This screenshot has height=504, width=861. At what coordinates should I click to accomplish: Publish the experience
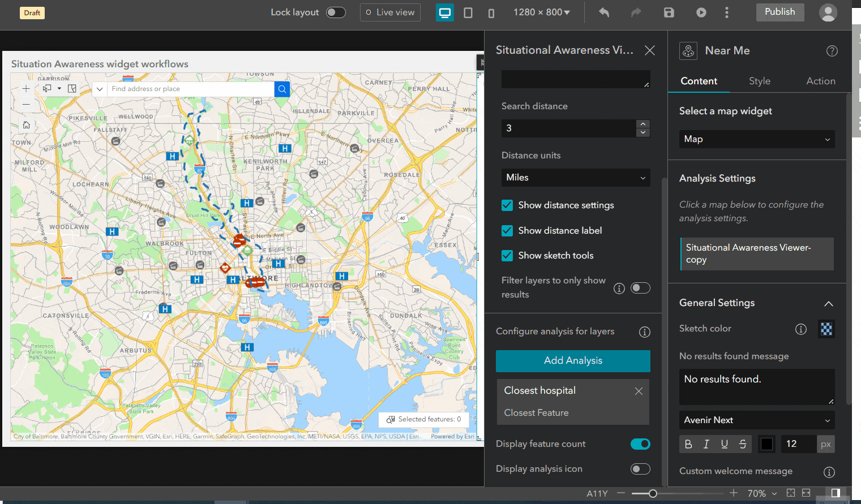779,11
